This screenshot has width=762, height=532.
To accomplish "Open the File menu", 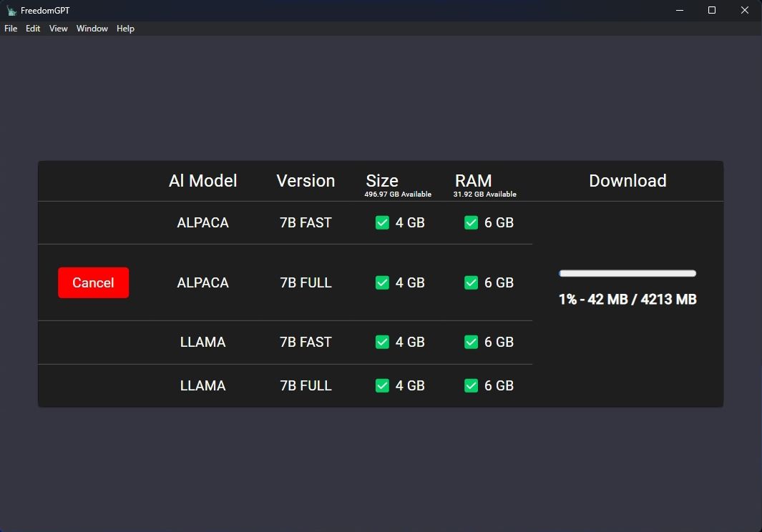I will pos(10,29).
